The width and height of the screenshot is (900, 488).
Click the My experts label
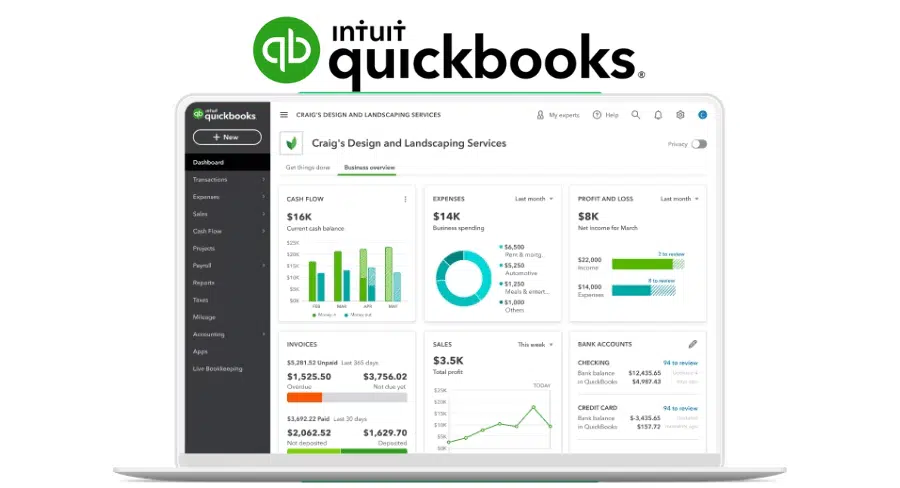[564, 115]
